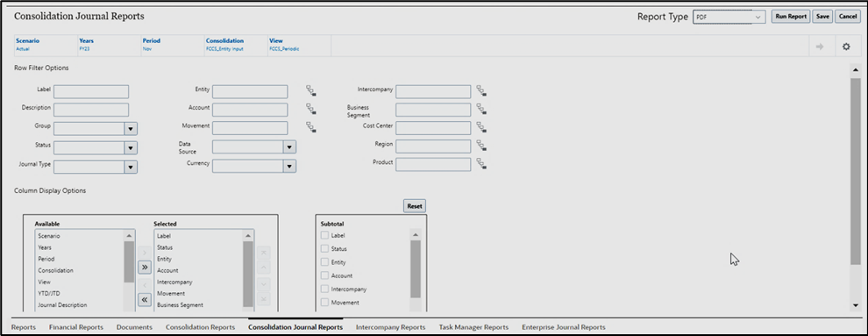This screenshot has width=868, height=336.
Task: Click the Run Report button
Action: 791,17
